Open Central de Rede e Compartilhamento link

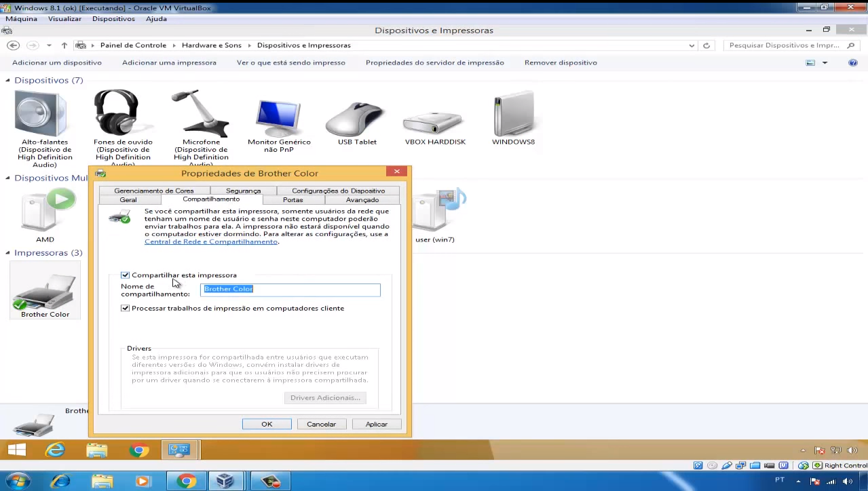pos(211,242)
